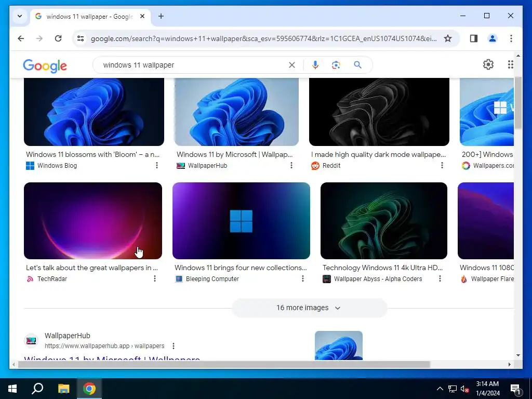Open the taskbar clock showing 3:14 AM
The height and width of the screenshot is (399, 532).
pyautogui.click(x=487, y=389)
